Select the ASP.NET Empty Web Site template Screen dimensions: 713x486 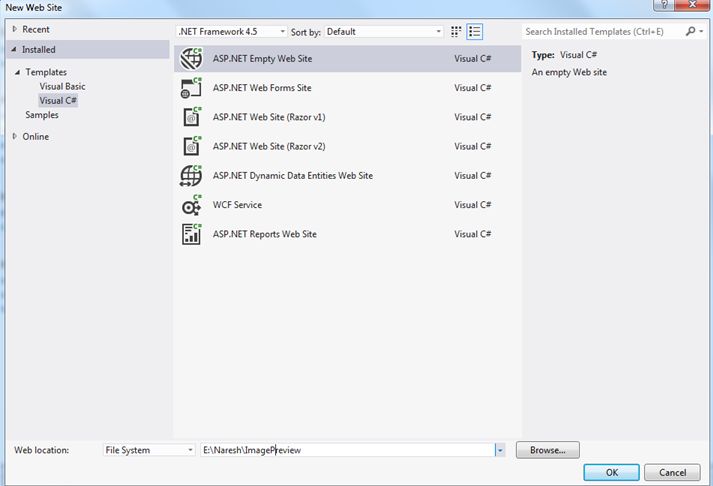(347, 59)
